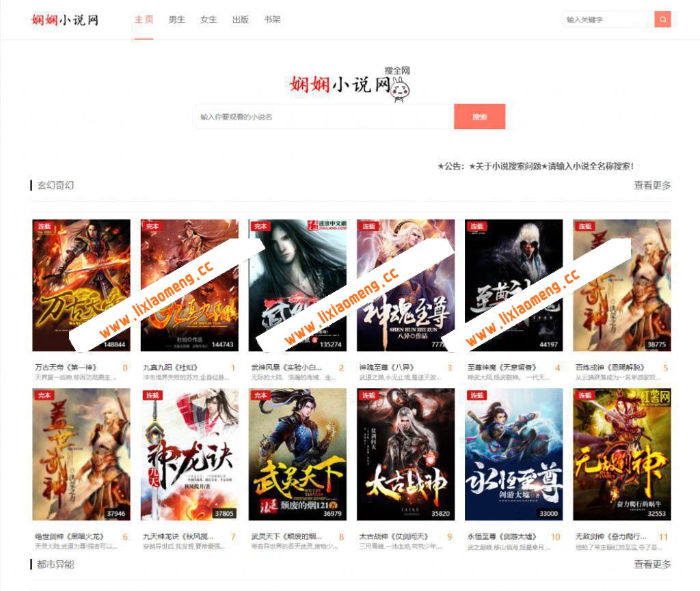Viewport: 700px width, 591px height.
Task: Open the 男生 navigation tab
Action: tap(176, 20)
